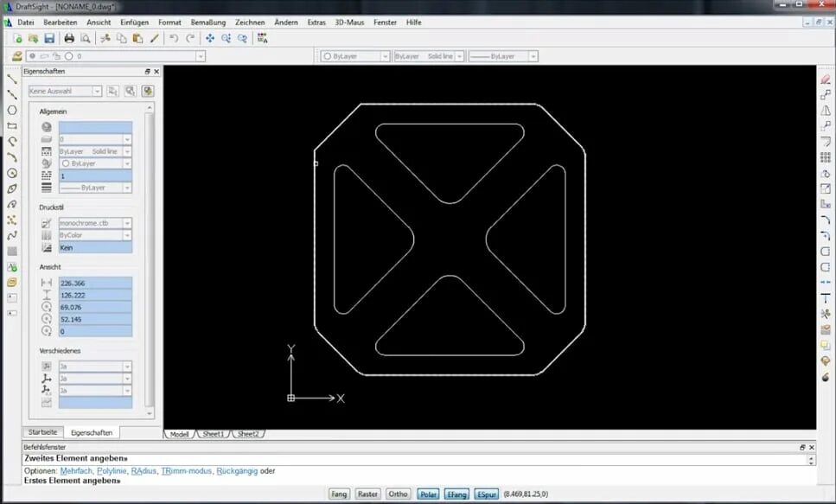This screenshot has width=836, height=504.
Task: Copy selection using Copy icon
Action: click(122, 38)
